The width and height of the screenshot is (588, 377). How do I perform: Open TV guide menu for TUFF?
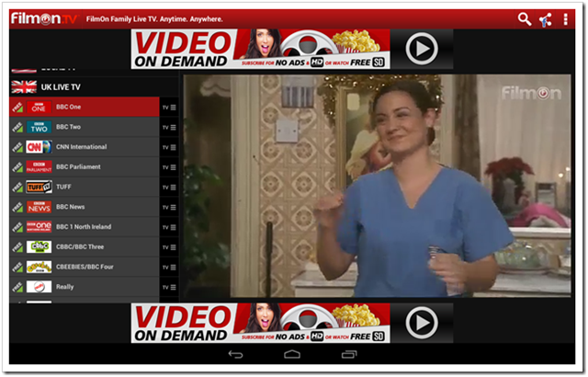click(x=169, y=188)
